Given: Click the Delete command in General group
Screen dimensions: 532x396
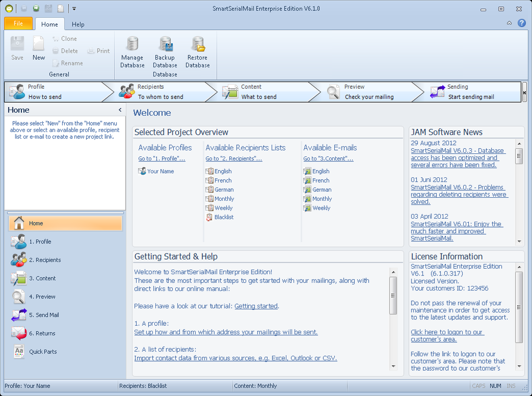Looking at the screenshot, I should 65,51.
